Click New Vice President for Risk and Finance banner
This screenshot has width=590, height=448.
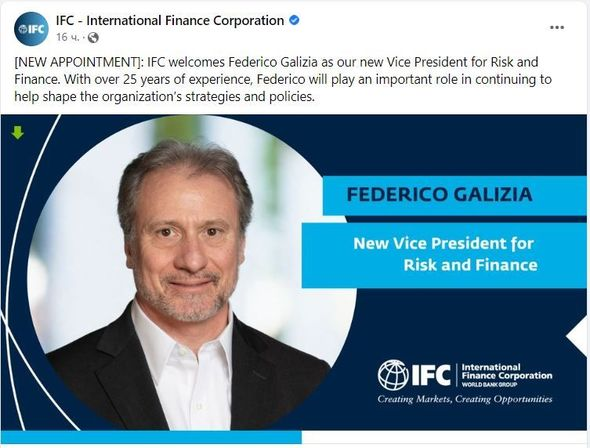click(x=444, y=255)
